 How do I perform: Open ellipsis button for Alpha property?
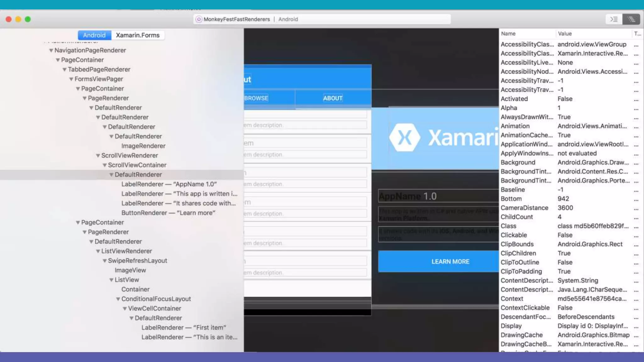[636, 108]
